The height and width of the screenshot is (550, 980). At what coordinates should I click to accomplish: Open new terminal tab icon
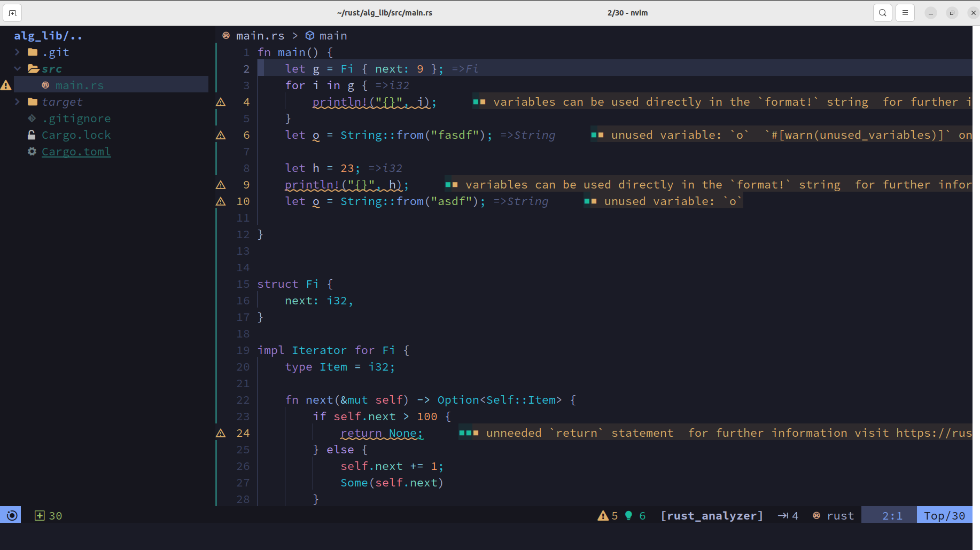click(12, 13)
